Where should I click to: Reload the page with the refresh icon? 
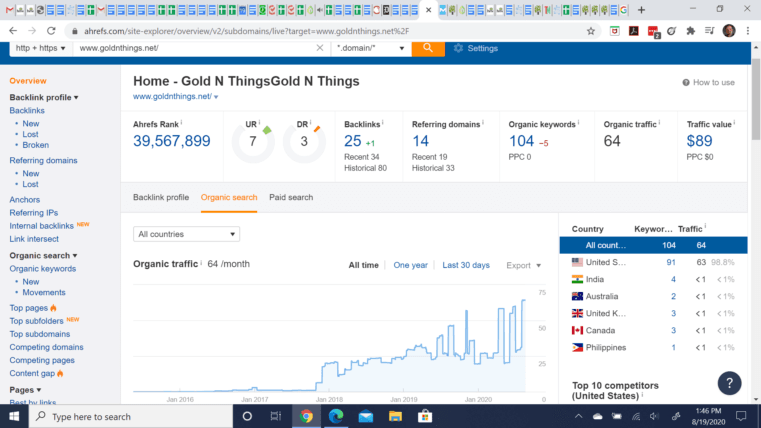click(x=51, y=31)
